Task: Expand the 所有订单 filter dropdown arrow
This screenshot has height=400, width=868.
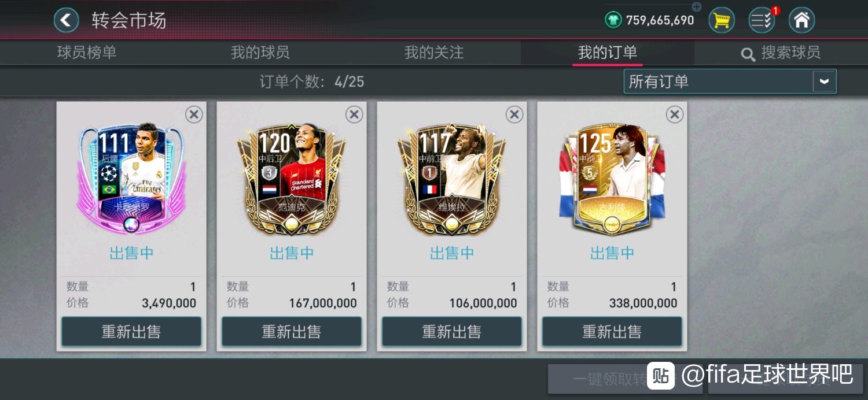Action: click(x=824, y=82)
